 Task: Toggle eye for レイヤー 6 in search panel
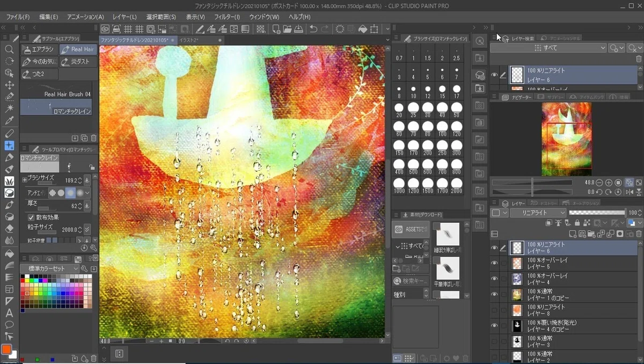coord(494,75)
